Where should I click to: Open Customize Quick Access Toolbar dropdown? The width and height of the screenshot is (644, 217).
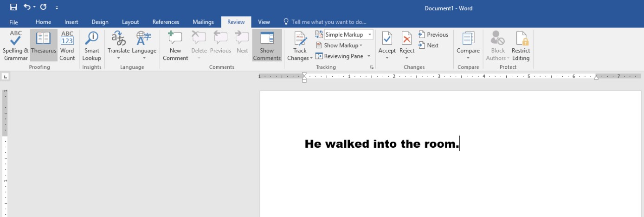[57, 8]
